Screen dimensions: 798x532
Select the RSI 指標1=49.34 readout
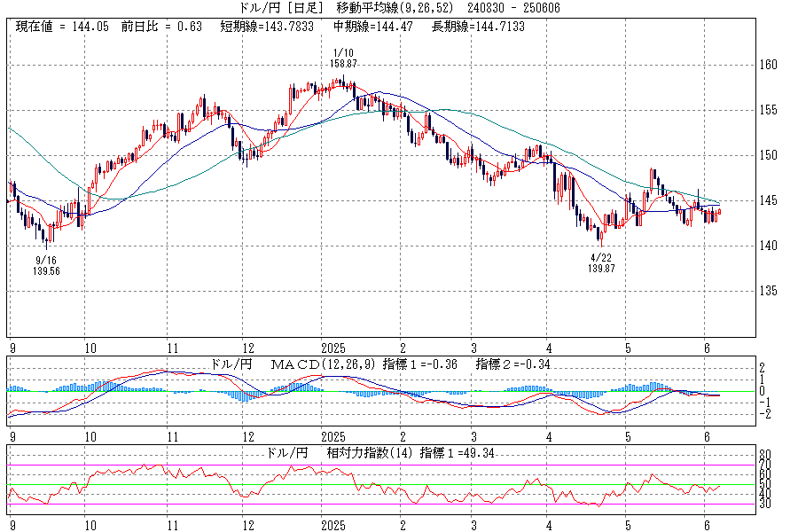pyautogui.click(x=457, y=452)
